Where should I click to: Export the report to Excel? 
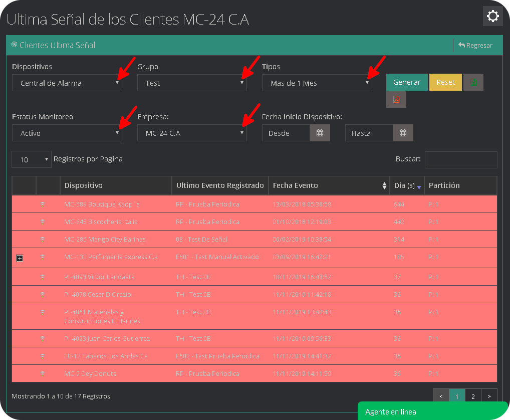tap(474, 82)
